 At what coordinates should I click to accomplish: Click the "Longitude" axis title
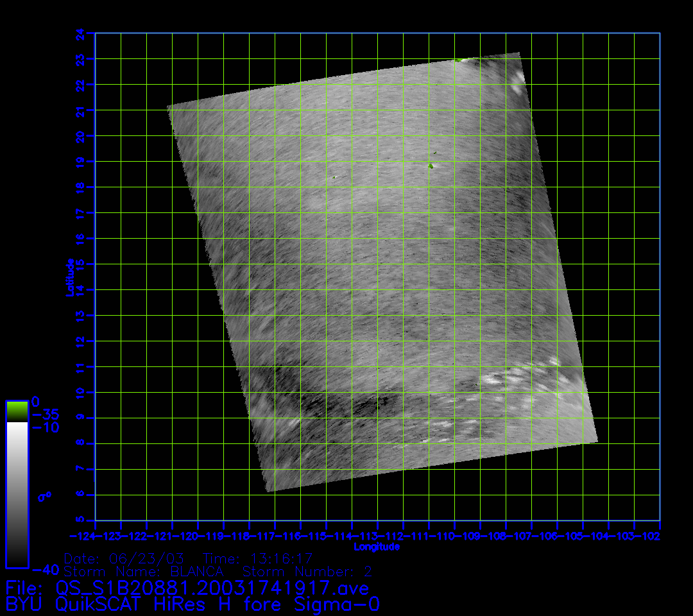coord(377,547)
